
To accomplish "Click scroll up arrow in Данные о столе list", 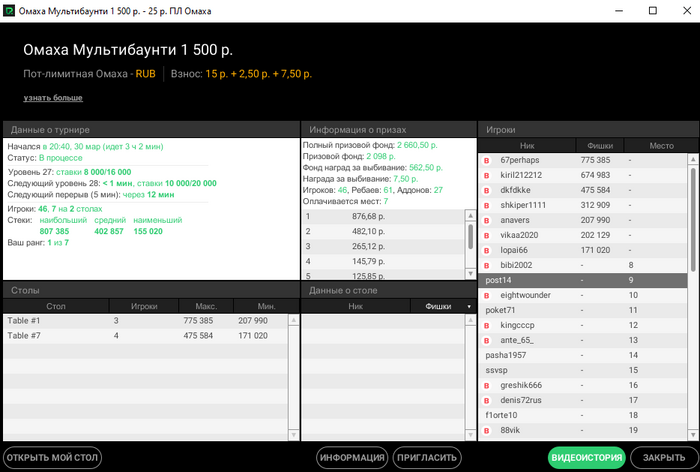I will click(471, 320).
